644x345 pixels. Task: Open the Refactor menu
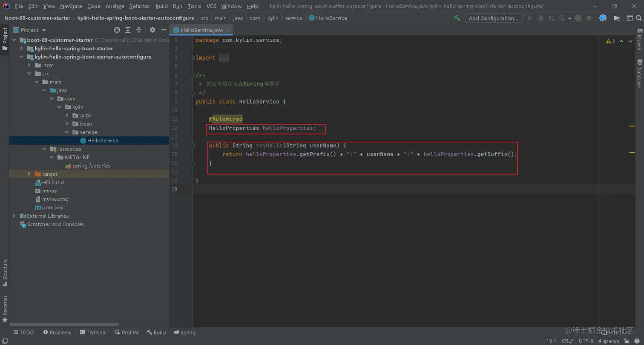pos(140,6)
